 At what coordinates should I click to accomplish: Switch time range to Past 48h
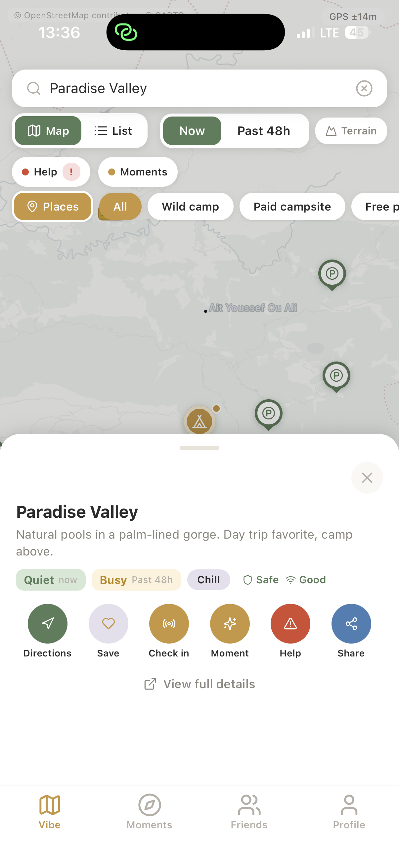tap(263, 131)
